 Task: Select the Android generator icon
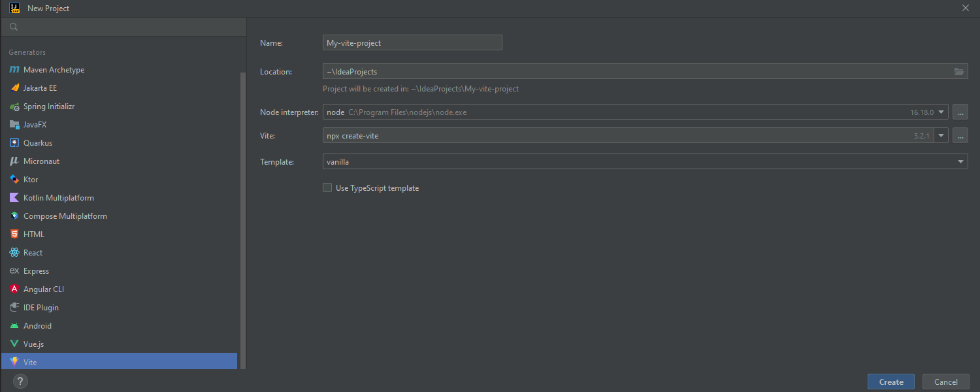pos(14,326)
